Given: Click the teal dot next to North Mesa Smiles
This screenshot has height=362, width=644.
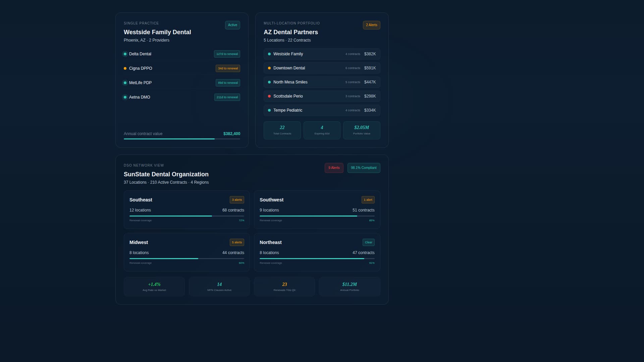Looking at the screenshot, I should pos(269,82).
